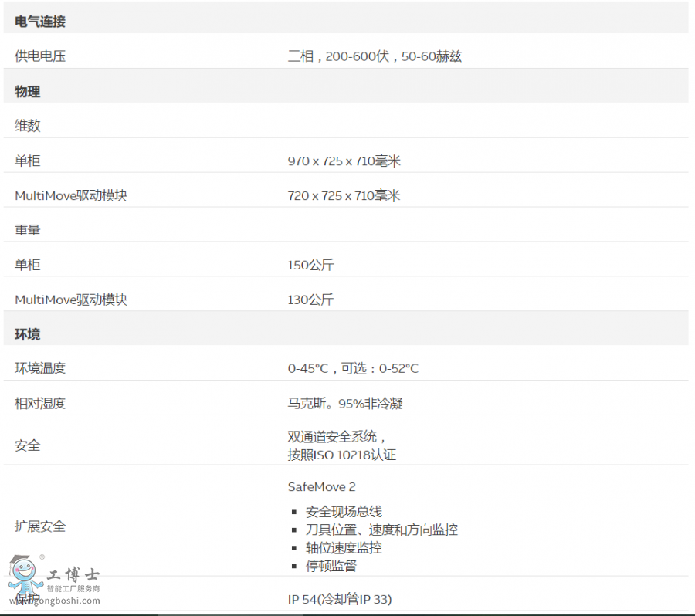
Task: Click the 供电电压 row label
Action: tap(40, 56)
